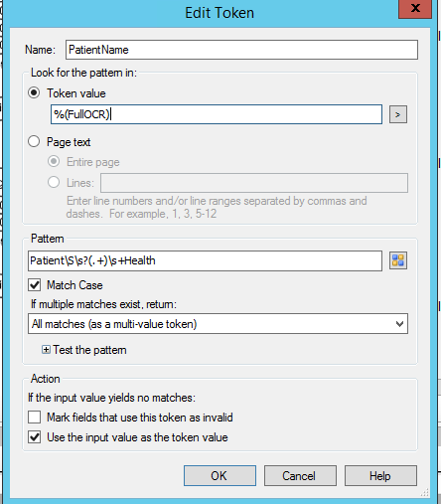This screenshot has width=441, height=504.
Task: Uncheck the Match Case checkbox
Action: pyautogui.click(x=35, y=285)
